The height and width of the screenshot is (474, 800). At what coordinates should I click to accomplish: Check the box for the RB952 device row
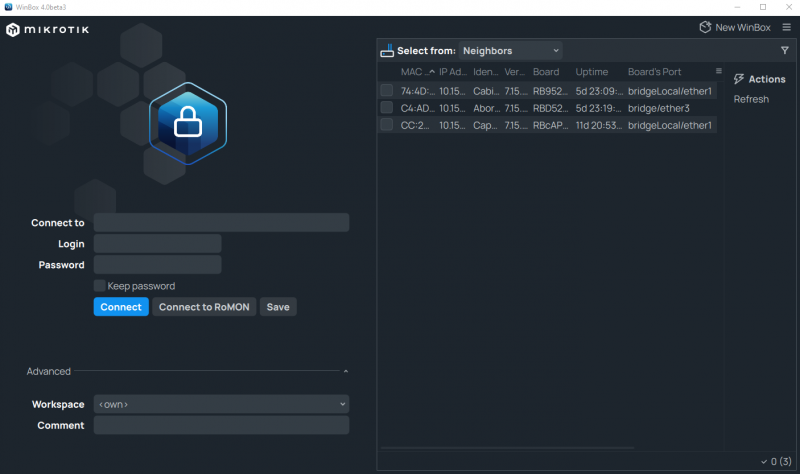(386, 91)
